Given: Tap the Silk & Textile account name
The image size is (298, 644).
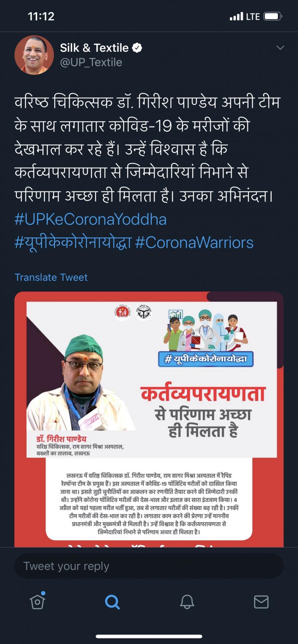Looking at the screenshot, I should tap(94, 48).
